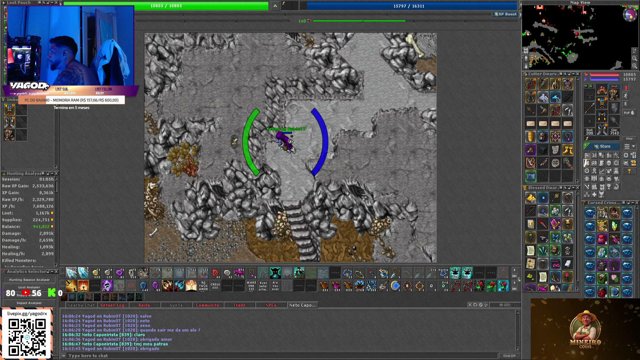Select first blue gem in Cursed container
This screenshot has height=360, width=640.
pos(590,213)
